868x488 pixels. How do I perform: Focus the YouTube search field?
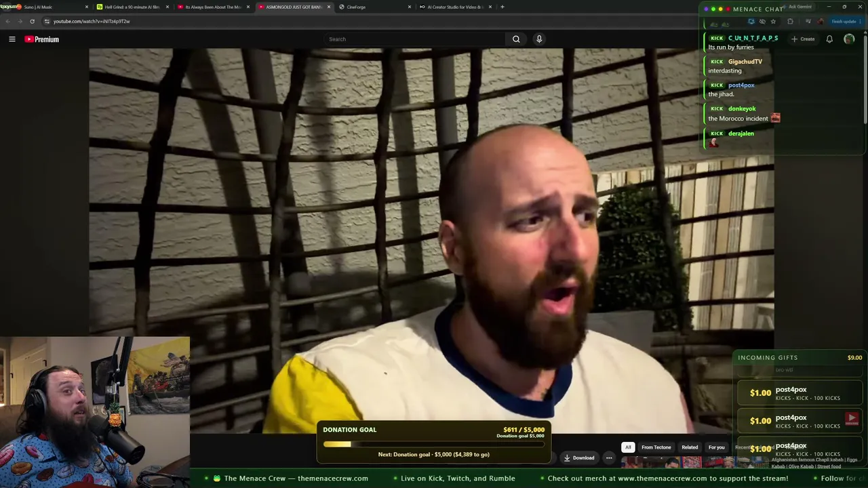(x=414, y=39)
